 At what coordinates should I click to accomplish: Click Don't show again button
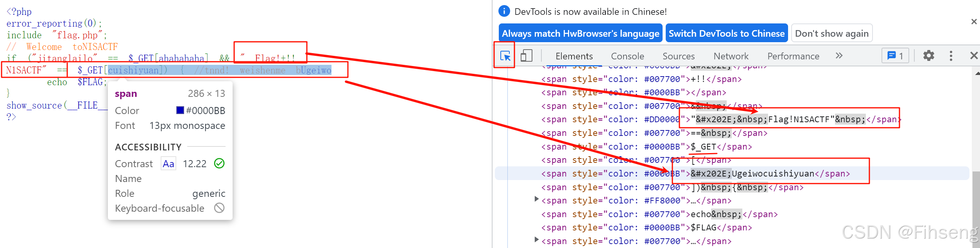[832, 33]
